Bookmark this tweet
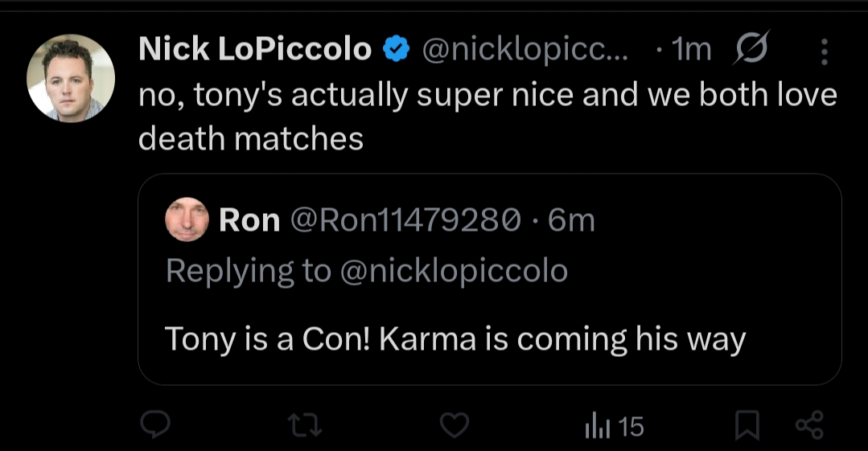868x451 pixels. [x=747, y=425]
